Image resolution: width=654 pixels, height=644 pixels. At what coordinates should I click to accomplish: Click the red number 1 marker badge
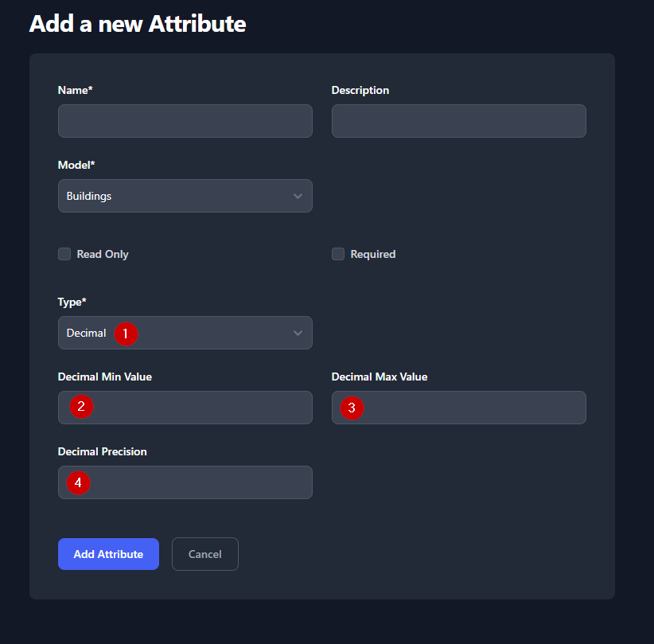(125, 334)
